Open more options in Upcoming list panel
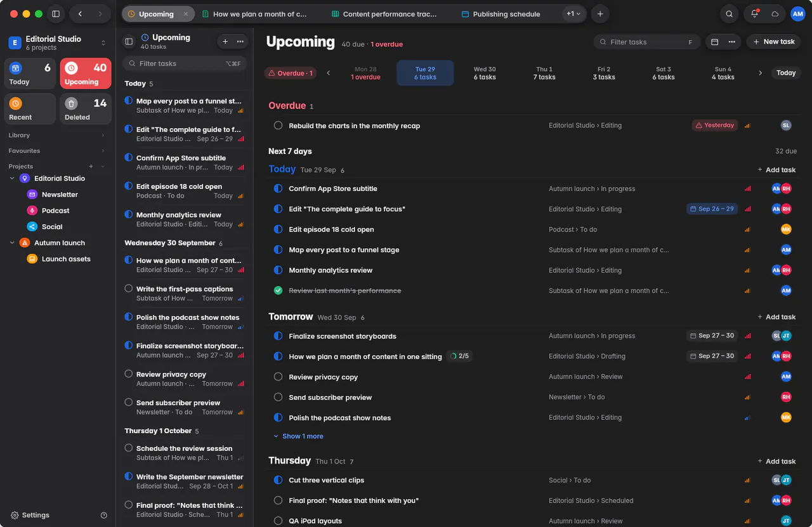The height and width of the screenshot is (527, 812). 240,42
